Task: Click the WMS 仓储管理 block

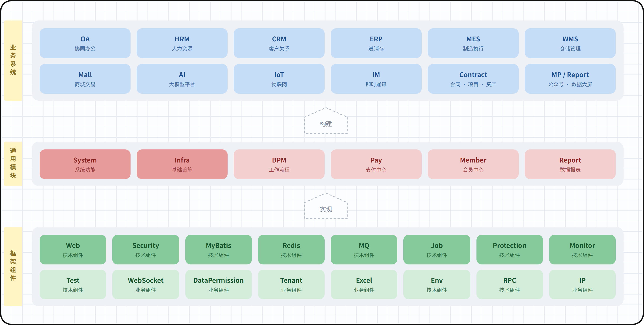Action: 570,43
